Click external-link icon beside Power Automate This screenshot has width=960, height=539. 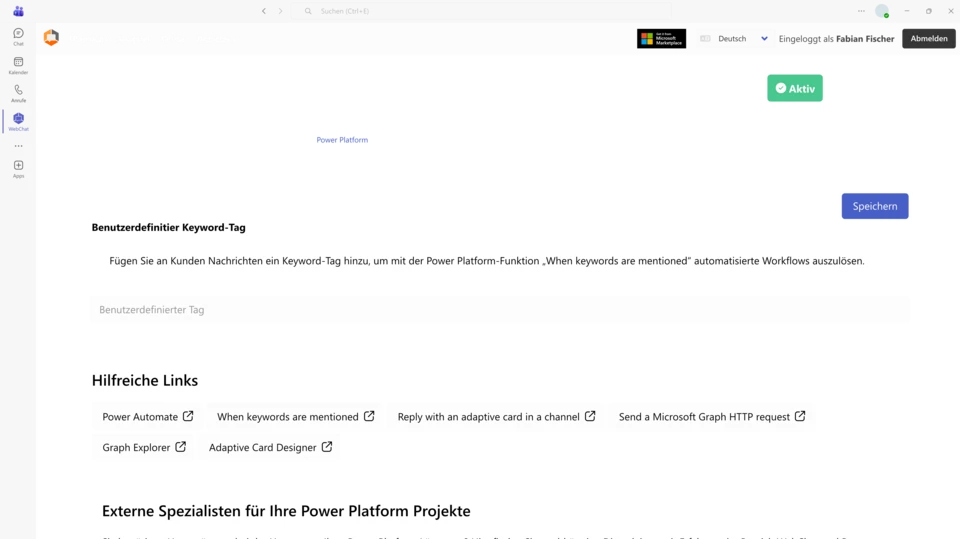(188, 416)
